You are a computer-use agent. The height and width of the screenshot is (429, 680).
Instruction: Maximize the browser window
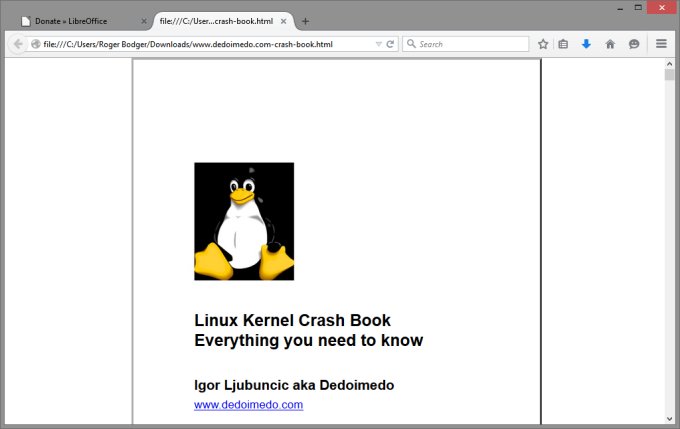[638, 7]
